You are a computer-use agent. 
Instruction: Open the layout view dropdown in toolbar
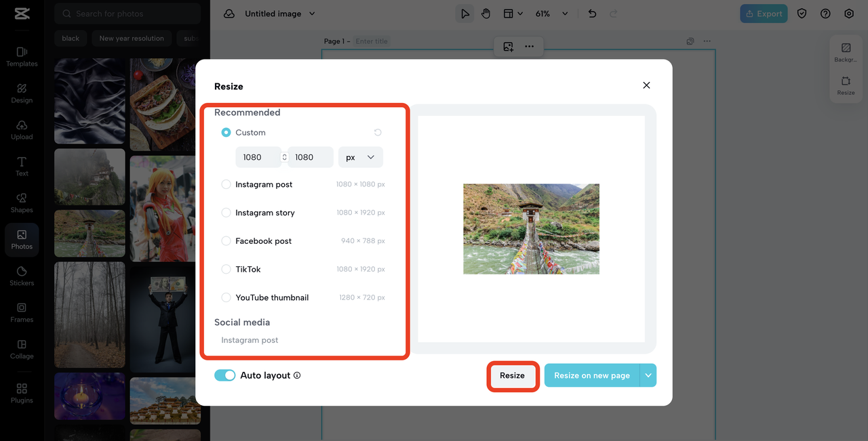(513, 14)
